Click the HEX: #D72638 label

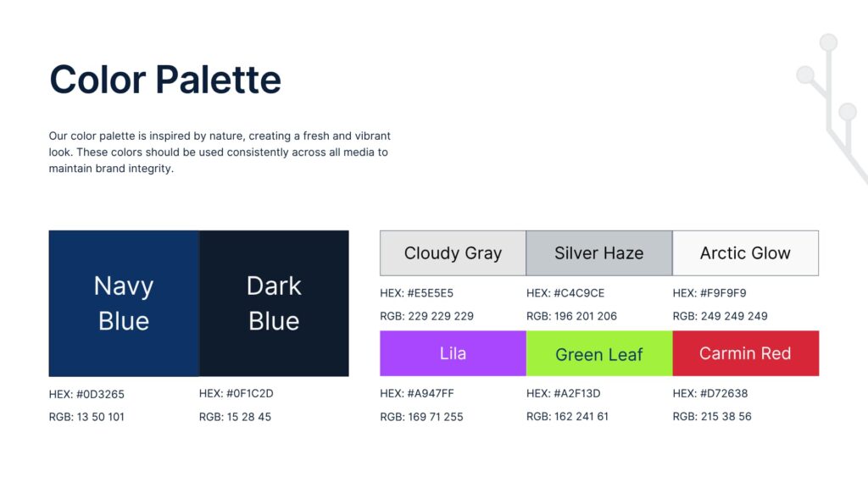click(710, 393)
